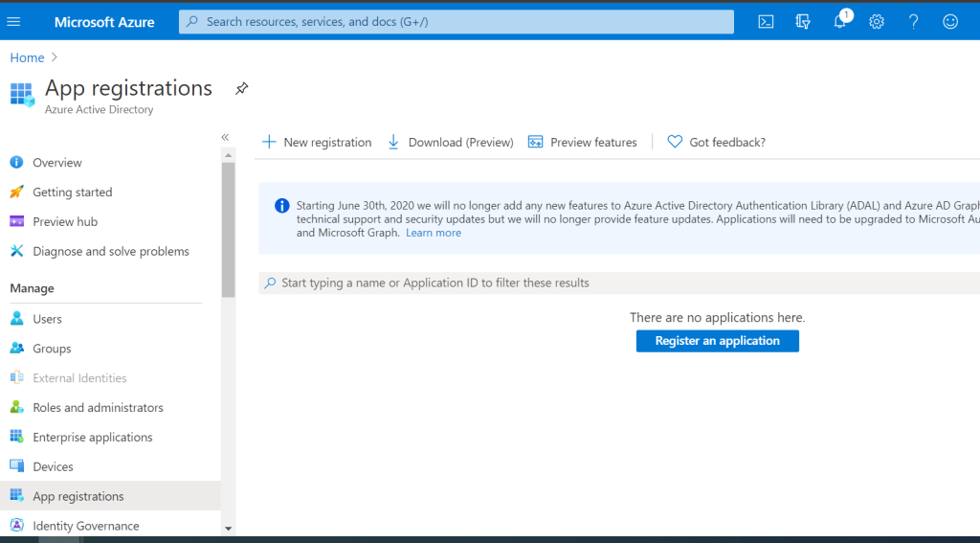This screenshot has height=543, width=980.
Task: Click New registration in the toolbar
Action: (x=317, y=142)
